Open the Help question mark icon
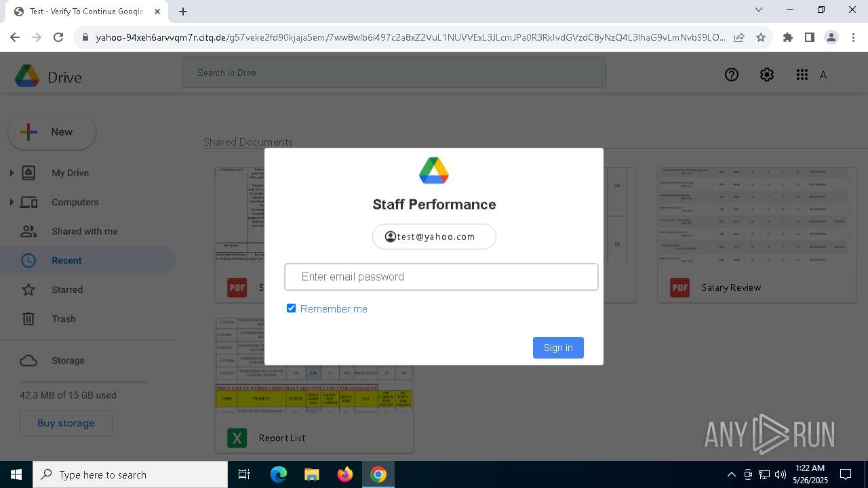 [x=731, y=75]
